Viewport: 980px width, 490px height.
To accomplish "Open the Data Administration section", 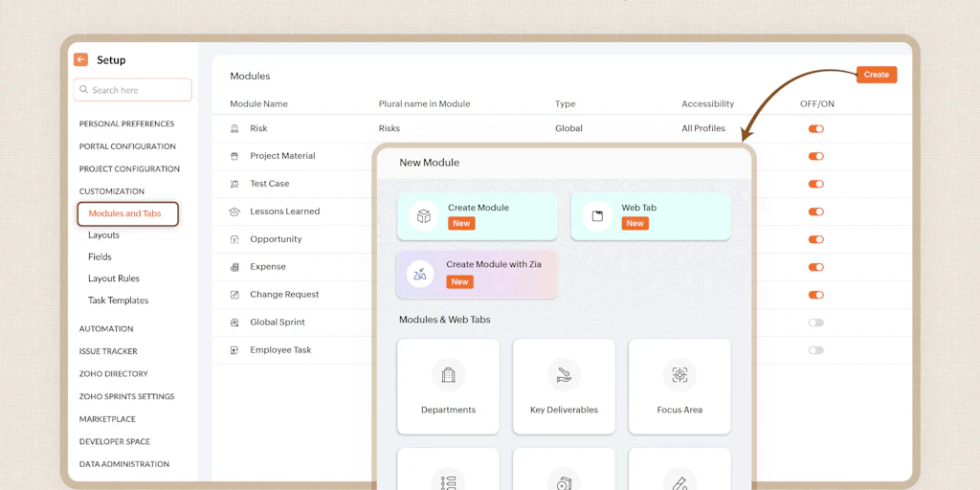I will click(124, 464).
